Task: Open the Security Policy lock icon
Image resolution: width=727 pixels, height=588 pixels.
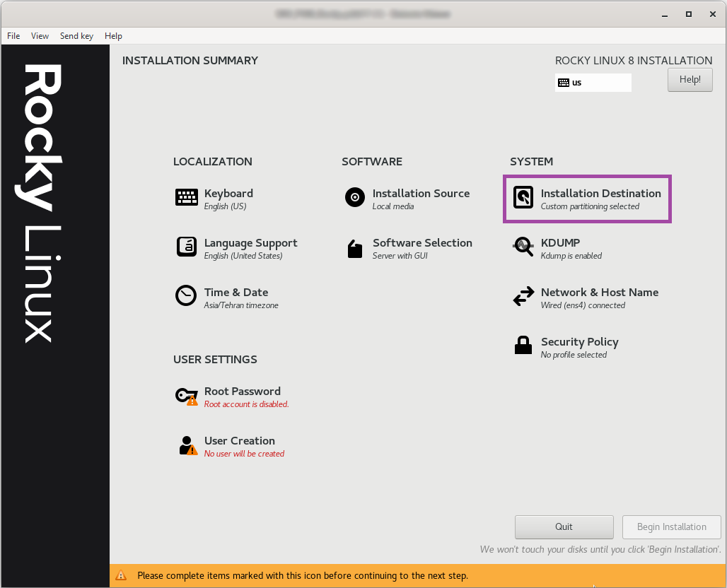Action: 523,345
